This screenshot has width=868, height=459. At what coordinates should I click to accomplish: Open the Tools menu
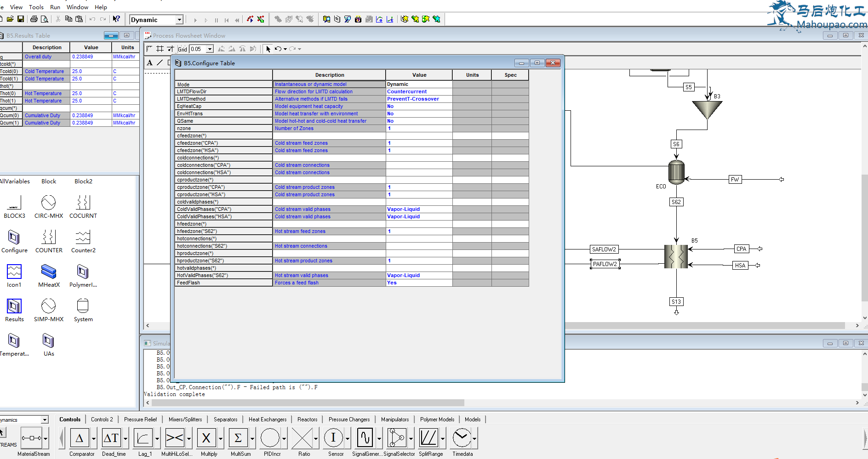coord(36,7)
